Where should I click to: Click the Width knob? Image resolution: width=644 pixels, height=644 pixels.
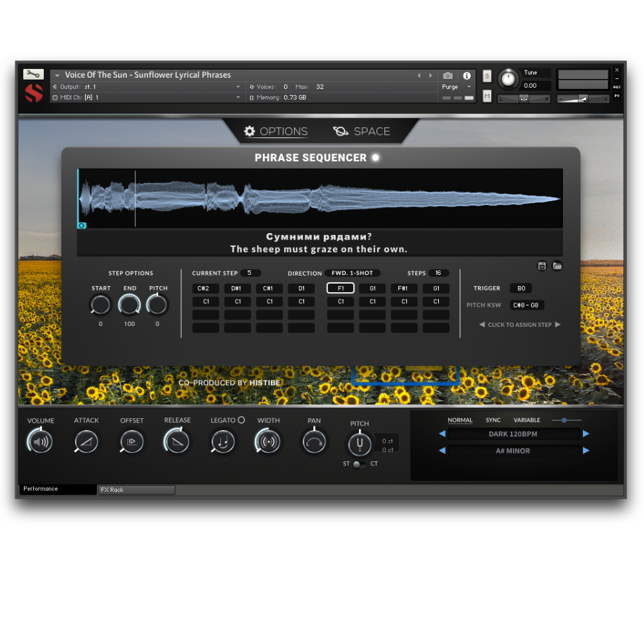pos(269,442)
